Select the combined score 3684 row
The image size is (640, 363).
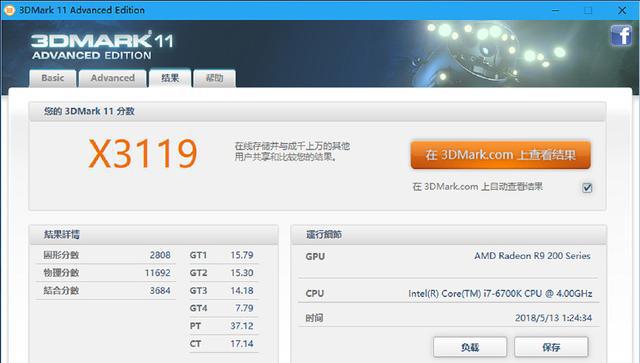click(x=106, y=291)
